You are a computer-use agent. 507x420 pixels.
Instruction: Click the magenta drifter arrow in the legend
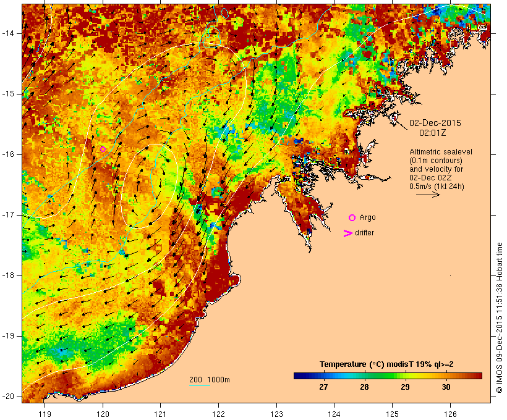tap(348, 233)
